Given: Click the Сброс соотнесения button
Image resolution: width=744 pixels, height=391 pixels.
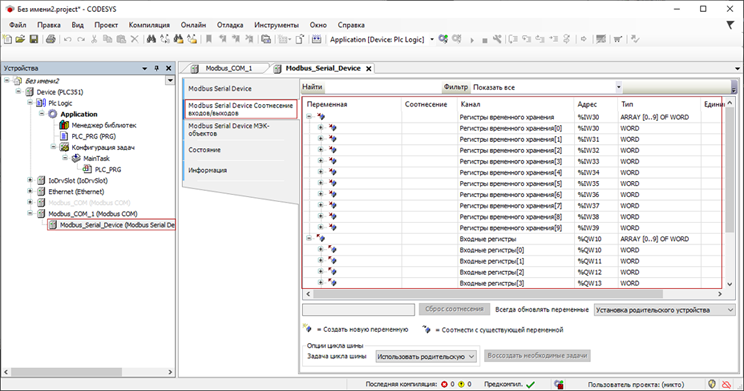Looking at the screenshot, I should [454, 309].
